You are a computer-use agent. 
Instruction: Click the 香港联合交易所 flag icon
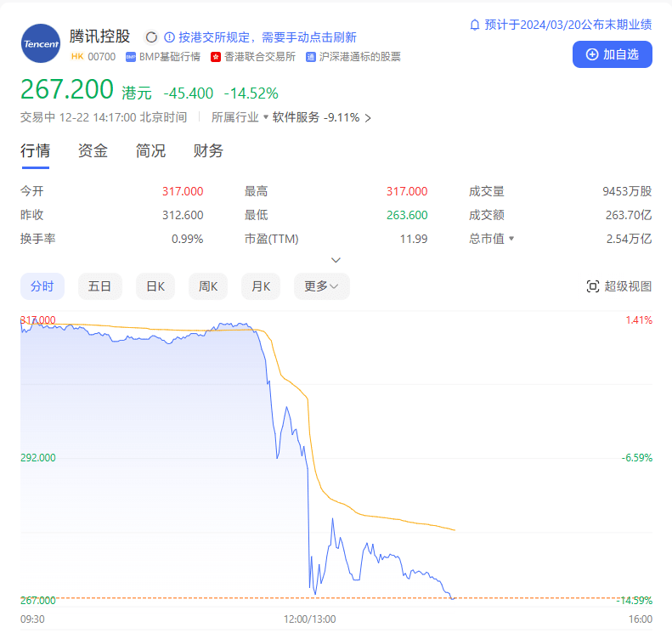tap(216, 57)
